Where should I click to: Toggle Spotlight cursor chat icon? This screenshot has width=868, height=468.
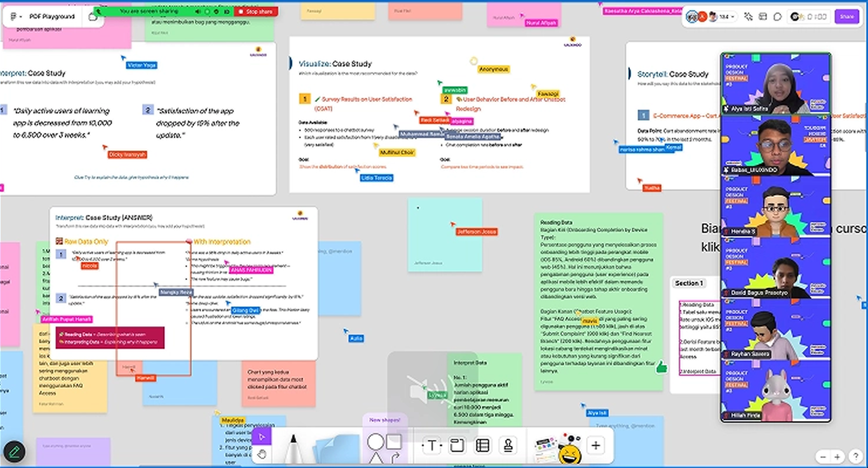(748, 17)
